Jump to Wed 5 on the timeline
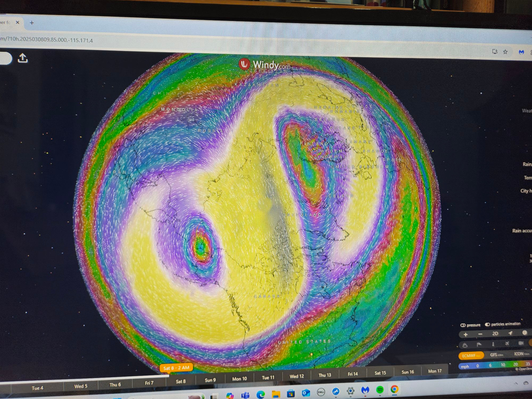 [81, 386]
